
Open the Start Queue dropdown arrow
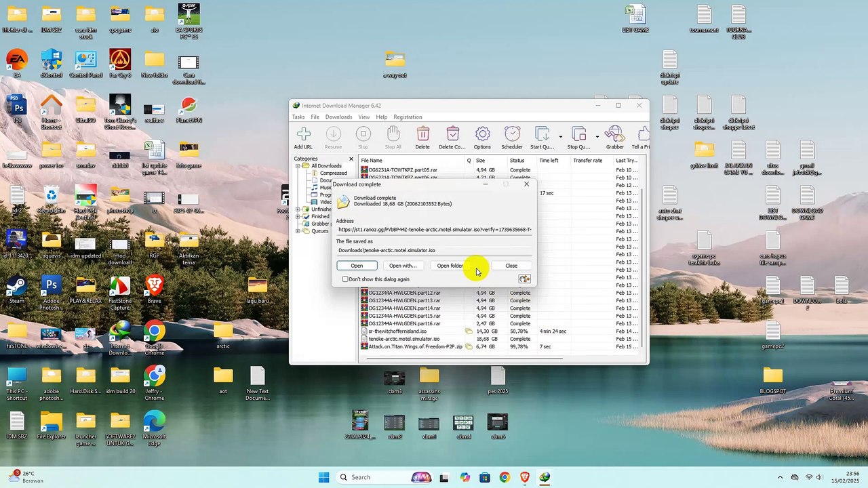point(560,136)
